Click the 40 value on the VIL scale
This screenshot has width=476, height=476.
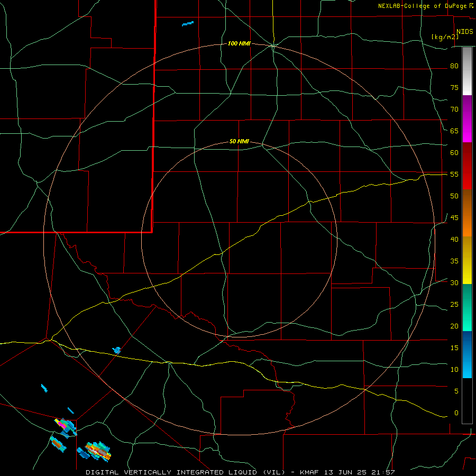(x=454, y=239)
